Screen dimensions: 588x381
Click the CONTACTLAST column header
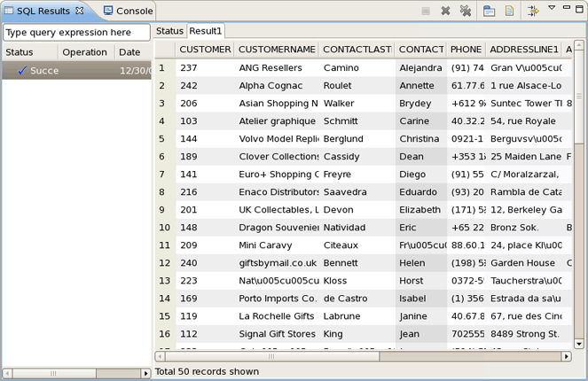coord(355,50)
